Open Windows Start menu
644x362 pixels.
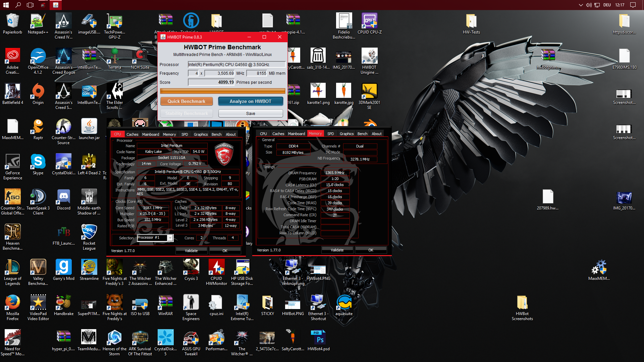point(6,5)
